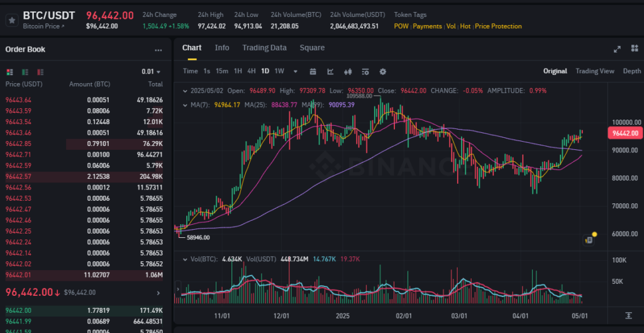Click the Amount (BTC) column header
Screen dimensions: 644x333
[x=89, y=84]
